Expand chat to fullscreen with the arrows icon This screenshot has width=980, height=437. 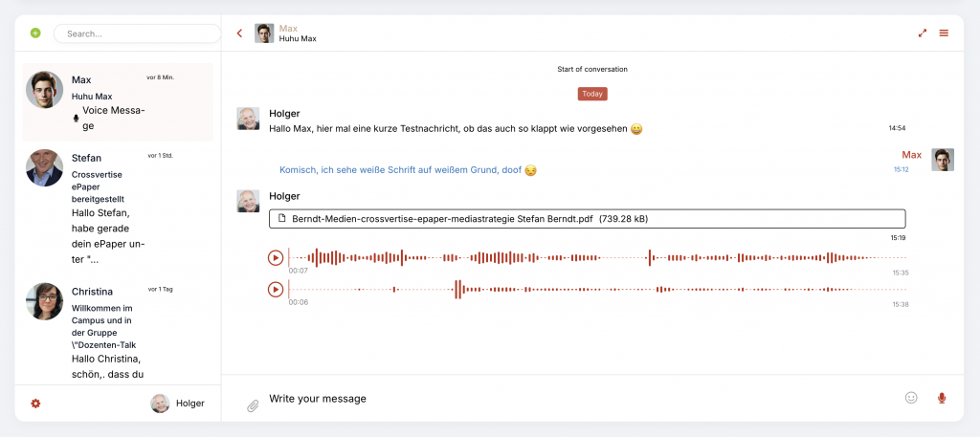click(x=923, y=33)
